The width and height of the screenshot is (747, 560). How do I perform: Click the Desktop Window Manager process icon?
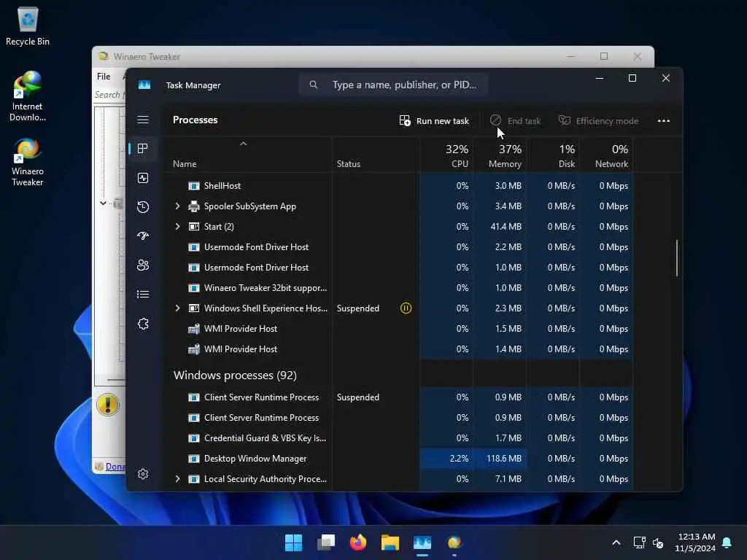194,459
